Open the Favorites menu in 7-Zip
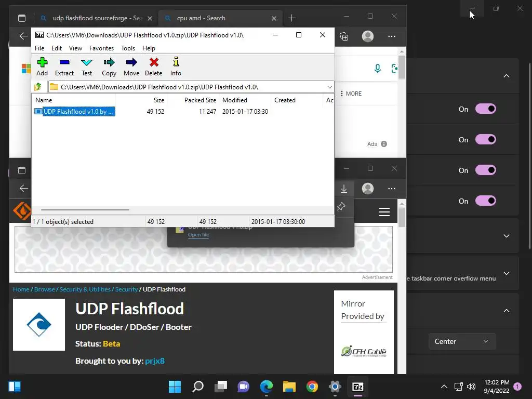This screenshot has width=532, height=399. tap(101, 48)
